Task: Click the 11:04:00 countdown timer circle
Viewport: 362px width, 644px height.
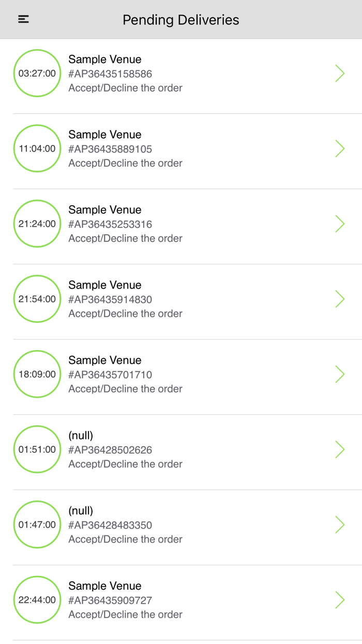Action: pyautogui.click(x=37, y=148)
